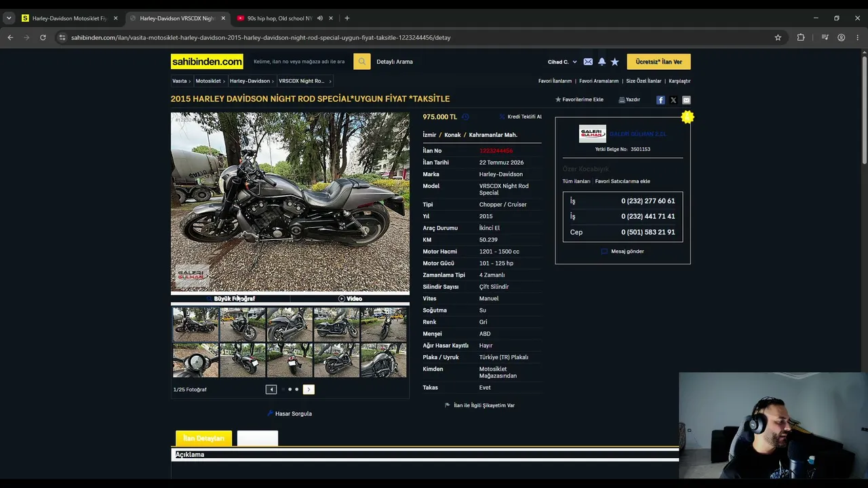Click the Galeri Gülhan store logo
Screen dimensions: 868x488
click(593, 134)
